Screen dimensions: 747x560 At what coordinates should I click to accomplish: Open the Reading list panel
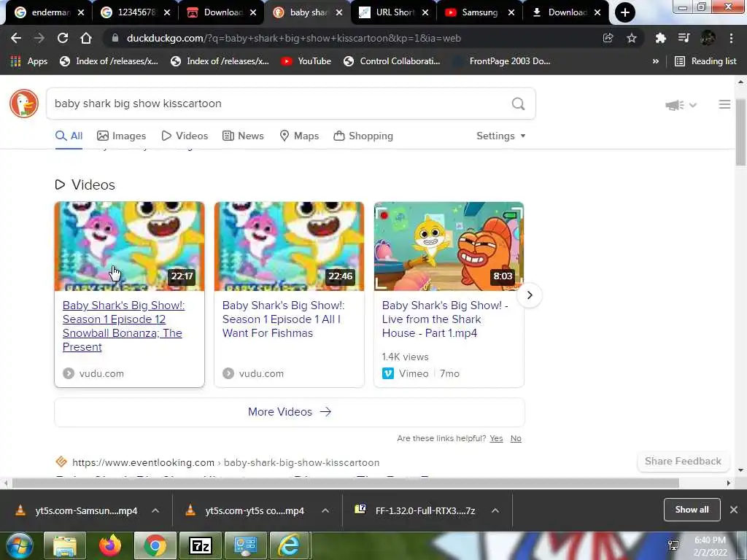(x=705, y=61)
